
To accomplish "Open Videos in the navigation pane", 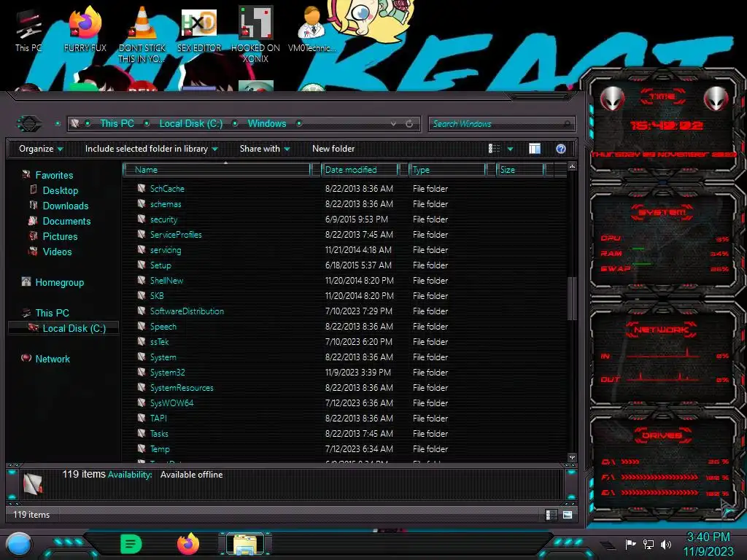I will (x=57, y=252).
